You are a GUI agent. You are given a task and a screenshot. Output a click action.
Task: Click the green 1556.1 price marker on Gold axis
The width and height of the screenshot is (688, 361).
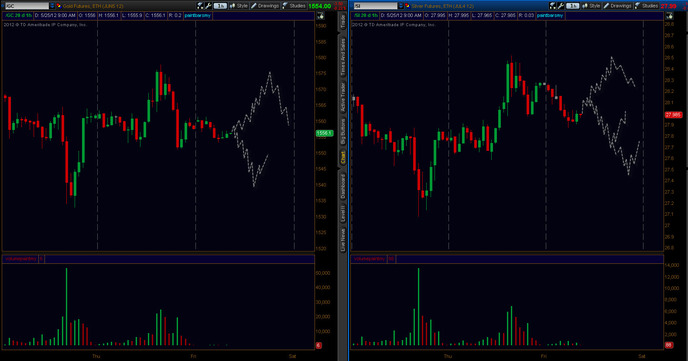(324, 133)
